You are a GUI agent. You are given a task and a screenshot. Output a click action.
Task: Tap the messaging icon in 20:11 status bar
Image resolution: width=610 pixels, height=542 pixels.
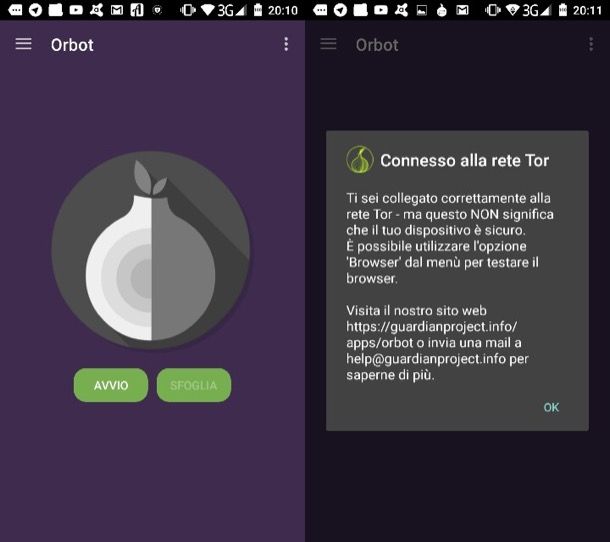pyautogui.click(x=320, y=10)
